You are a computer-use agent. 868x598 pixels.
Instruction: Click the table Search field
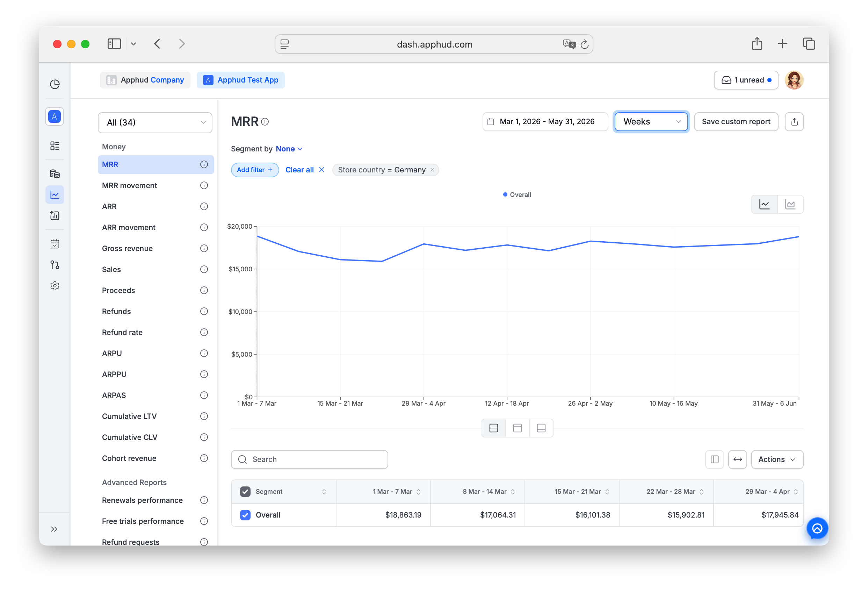tap(310, 460)
